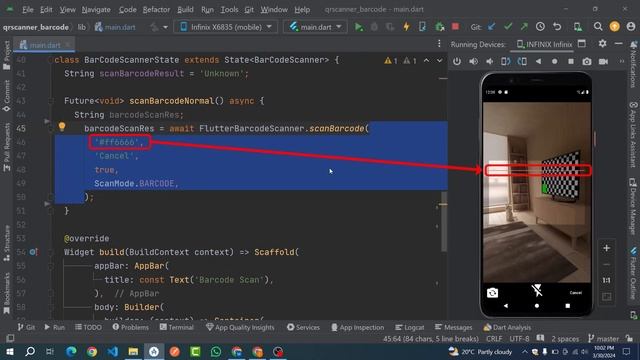Click the editor vertical scrollbar thumb

pyautogui.click(x=444, y=221)
